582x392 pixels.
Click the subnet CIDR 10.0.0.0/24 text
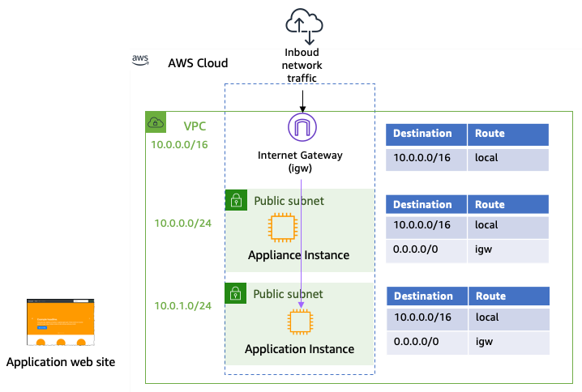[182, 224]
